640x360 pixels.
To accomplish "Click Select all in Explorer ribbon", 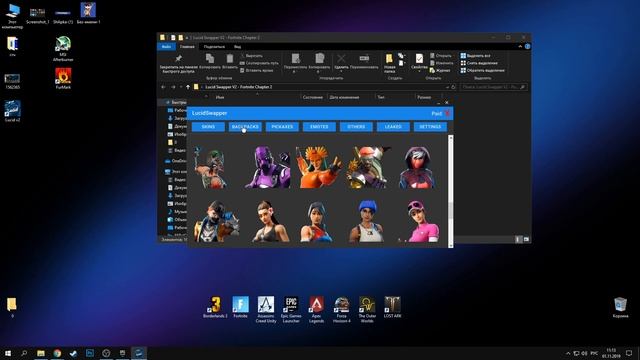I will click(476, 56).
